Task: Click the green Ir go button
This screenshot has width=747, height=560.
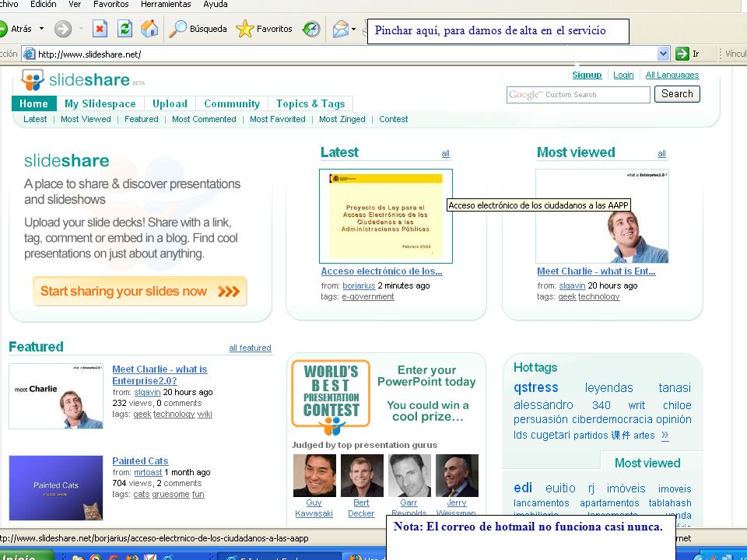Action: coord(687,54)
